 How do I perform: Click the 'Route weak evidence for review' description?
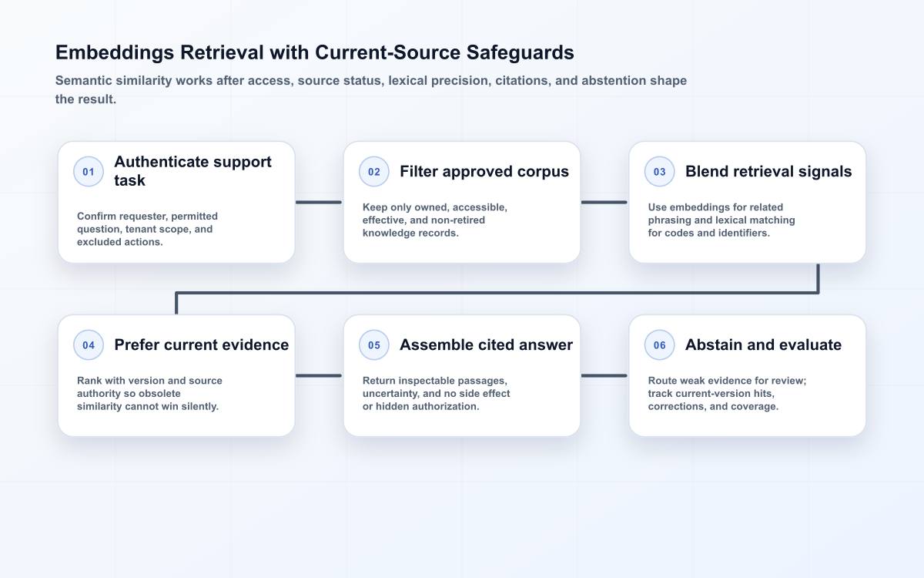click(727, 393)
